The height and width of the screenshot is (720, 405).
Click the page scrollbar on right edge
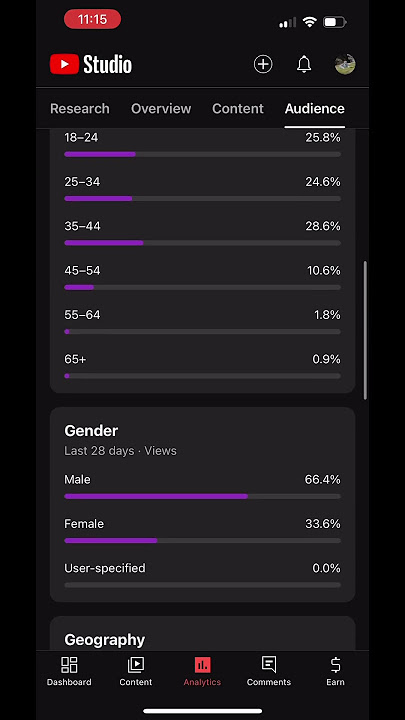pyautogui.click(x=366, y=331)
